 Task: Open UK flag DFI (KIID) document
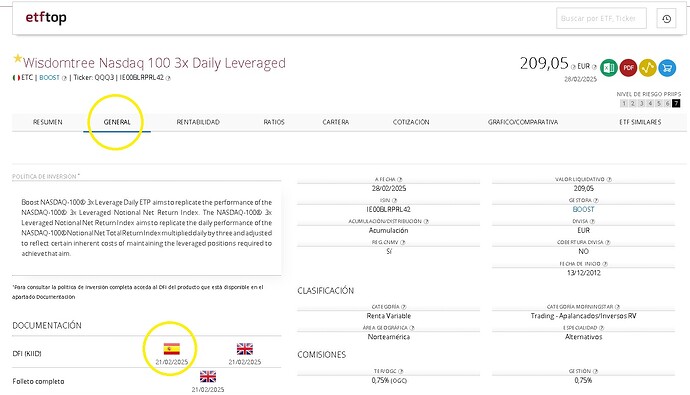tap(245, 349)
